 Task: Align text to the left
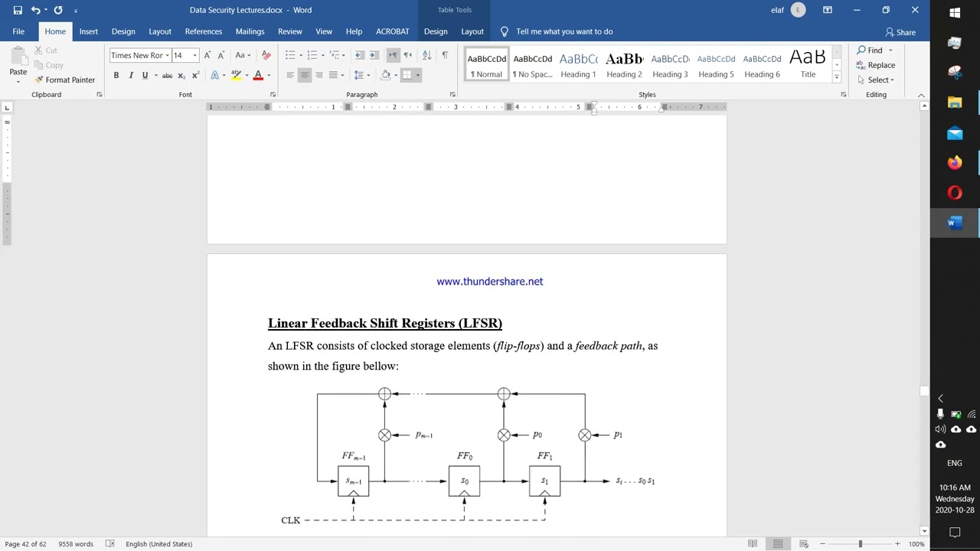290,75
